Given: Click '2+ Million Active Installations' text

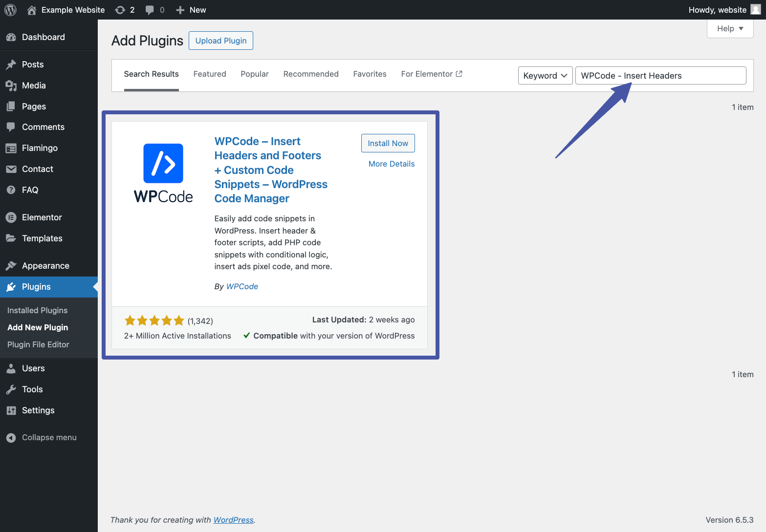Looking at the screenshot, I should pyautogui.click(x=177, y=336).
